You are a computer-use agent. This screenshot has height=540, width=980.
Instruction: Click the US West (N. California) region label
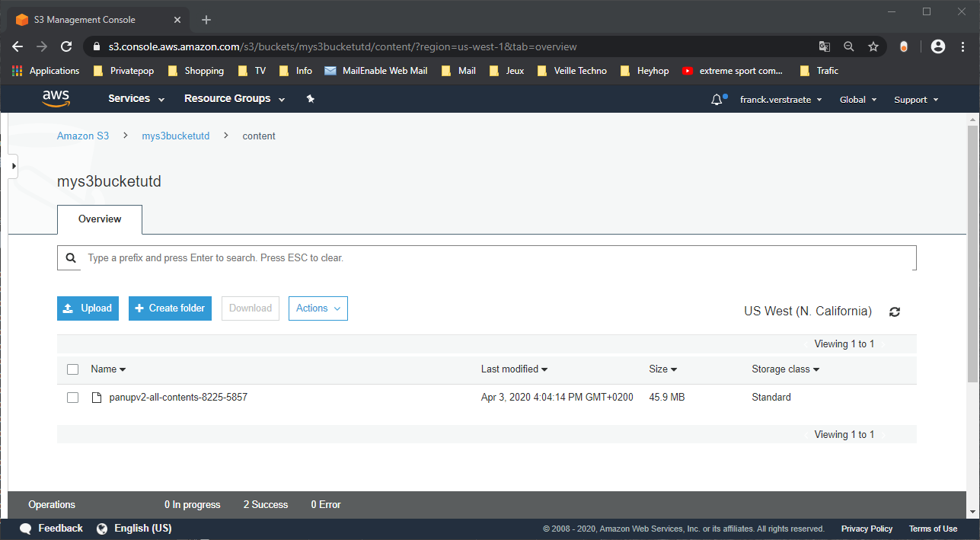click(808, 311)
